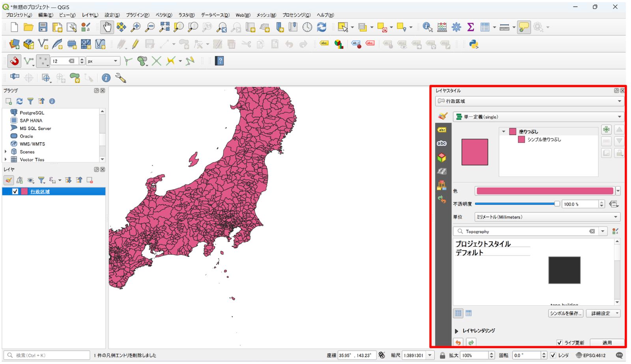Open the scale dropdown in status bar
This screenshot has height=364, width=631.
tap(430, 355)
